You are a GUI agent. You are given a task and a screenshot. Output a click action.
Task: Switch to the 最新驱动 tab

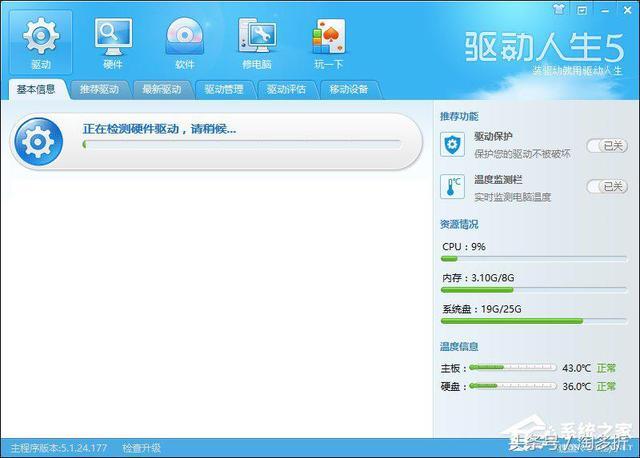(x=162, y=89)
